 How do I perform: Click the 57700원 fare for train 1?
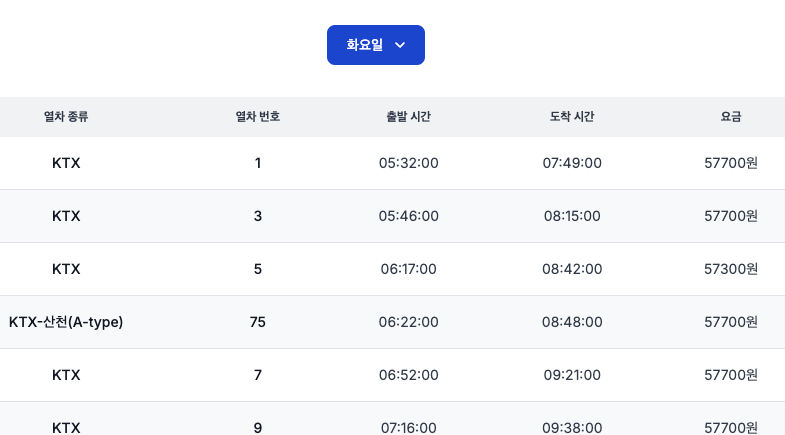pos(731,163)
